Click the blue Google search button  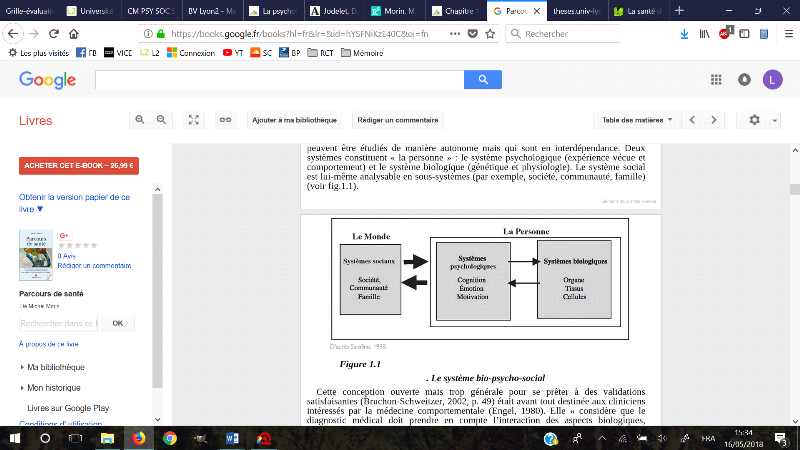tap(483, 80)
